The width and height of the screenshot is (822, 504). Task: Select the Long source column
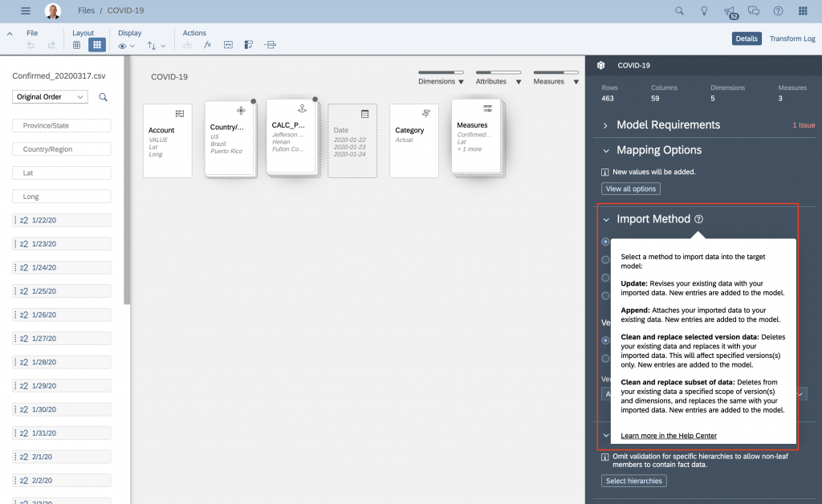coord(61,197)
